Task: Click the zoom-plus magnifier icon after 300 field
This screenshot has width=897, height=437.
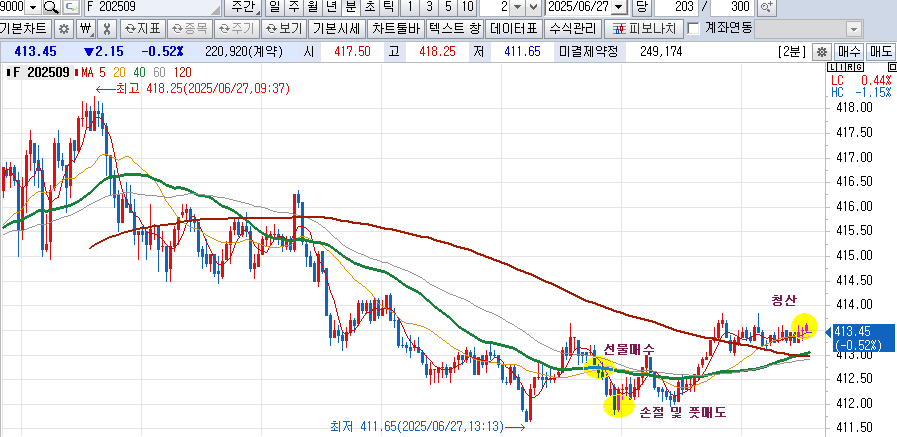Action: click(765, 7)
